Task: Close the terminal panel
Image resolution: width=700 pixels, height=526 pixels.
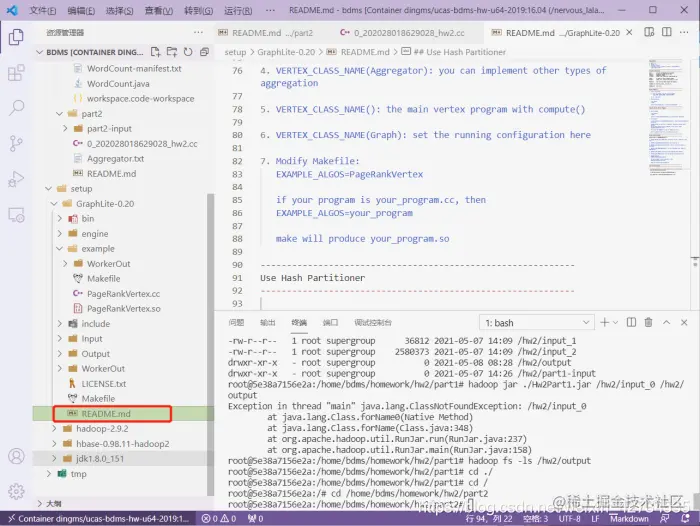Action: (684, 322)
